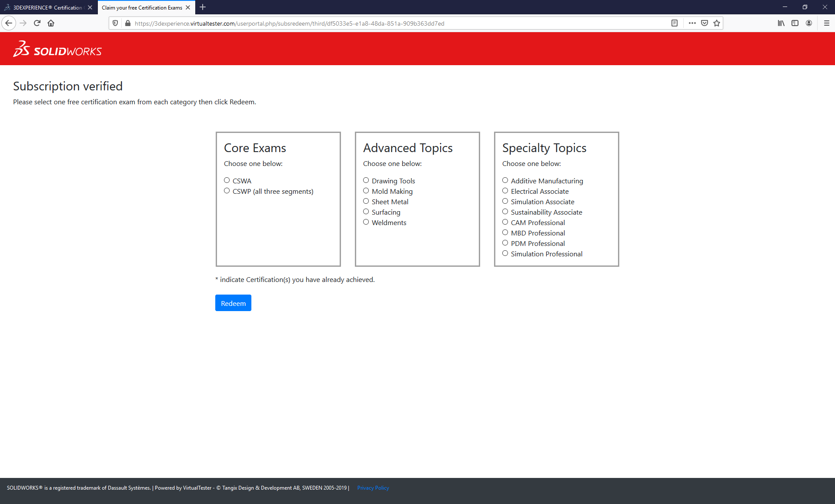Screen dimensions: 835x504
Task: Toggle reader view icon in address bar
Action: [x=674, y=23]
